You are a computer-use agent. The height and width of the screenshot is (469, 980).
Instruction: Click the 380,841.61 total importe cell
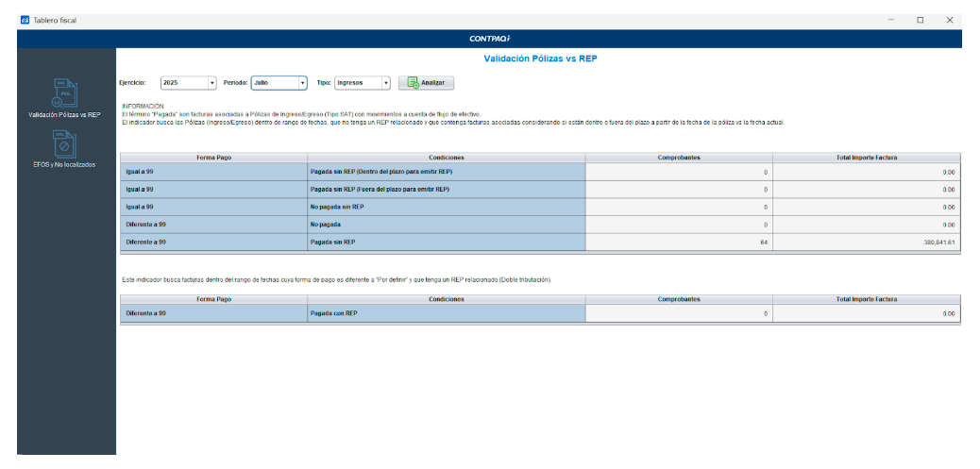866,243
